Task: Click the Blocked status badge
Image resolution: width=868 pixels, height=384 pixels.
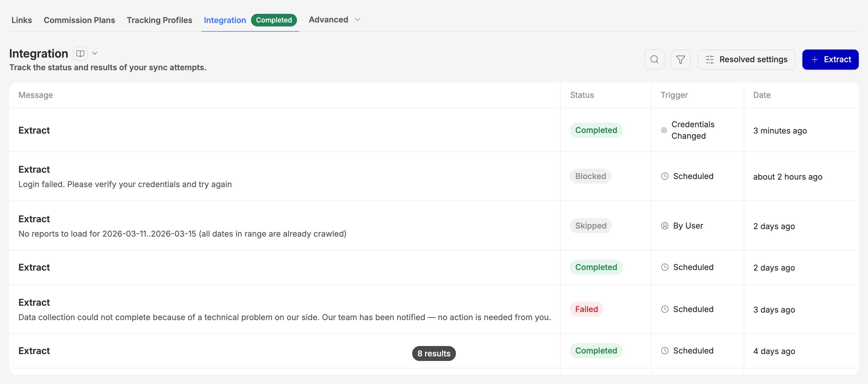Action: [x=590, y=176]
